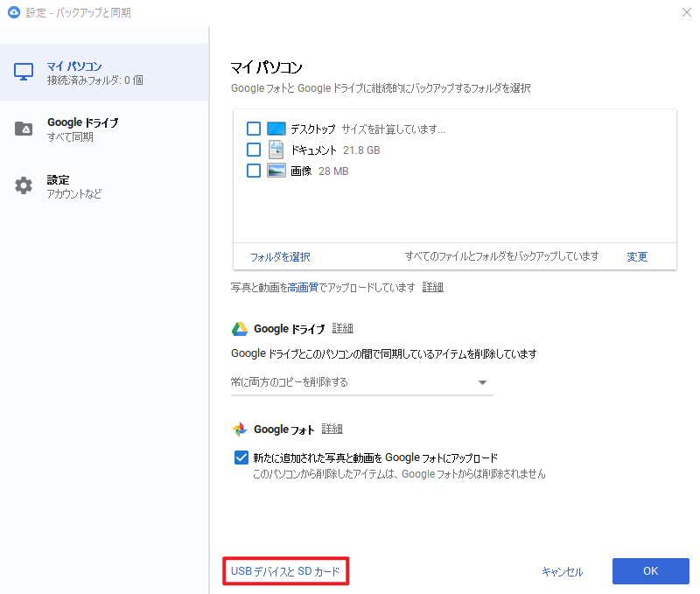Click 接続済みフォルダ: 0 個 text
This screenshot has height=594, width=700.
(x=94, y=80)
